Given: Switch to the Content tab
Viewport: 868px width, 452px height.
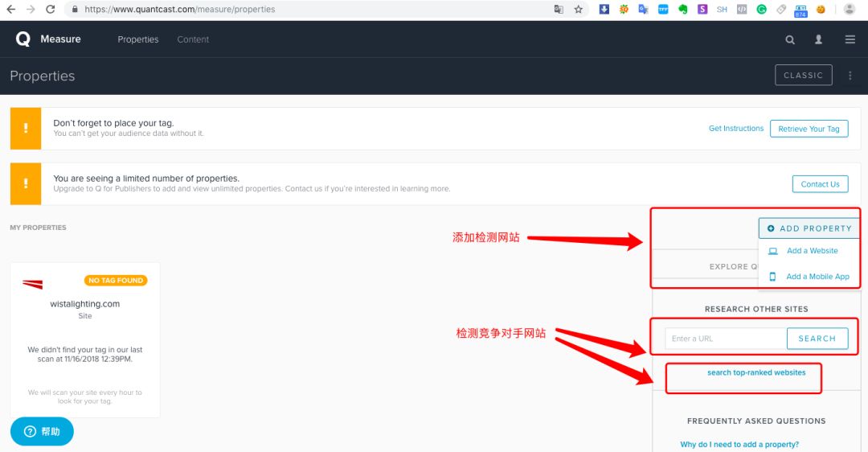Looking at the screenshot, I should pyautogui.click(x=193, y=39).
